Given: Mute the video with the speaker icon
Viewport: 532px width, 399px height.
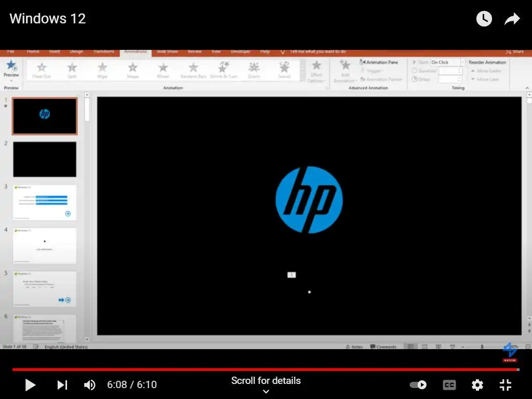Looking at the screenshot, I should pyautogui.click(x=89, y=385).
